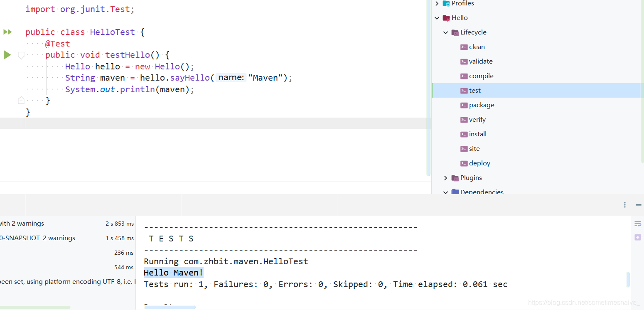The image size is (644, 310).
Task: Select the '544 ms' build row
Action: click(68, 267)
